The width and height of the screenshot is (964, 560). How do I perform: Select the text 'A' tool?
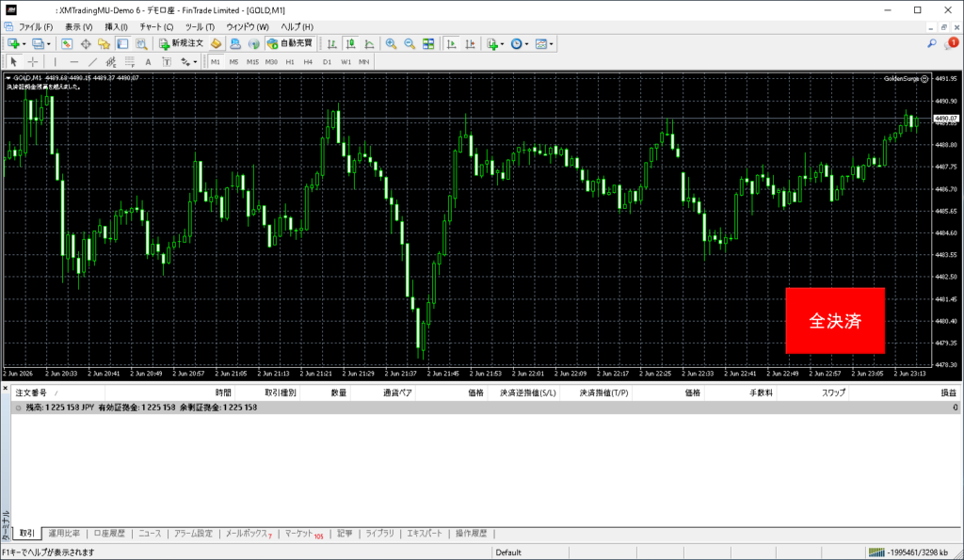pos(148,61)
